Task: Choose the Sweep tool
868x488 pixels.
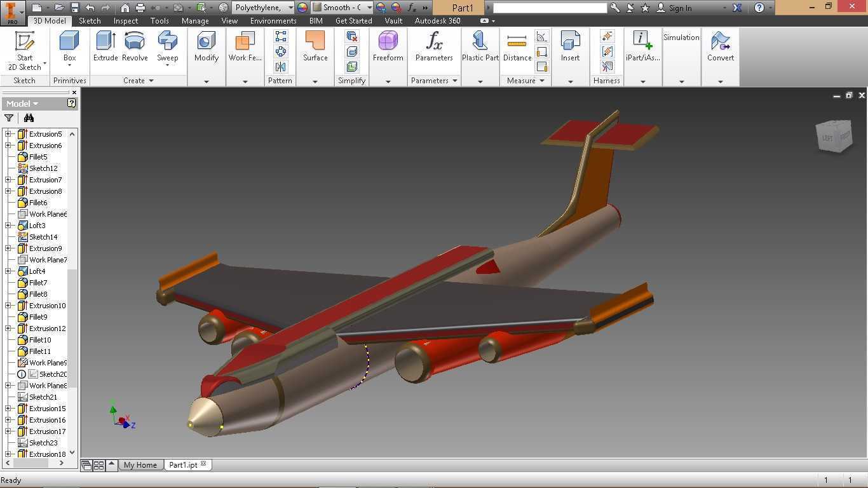Action: pyautogui.click(x=168, y=48)
